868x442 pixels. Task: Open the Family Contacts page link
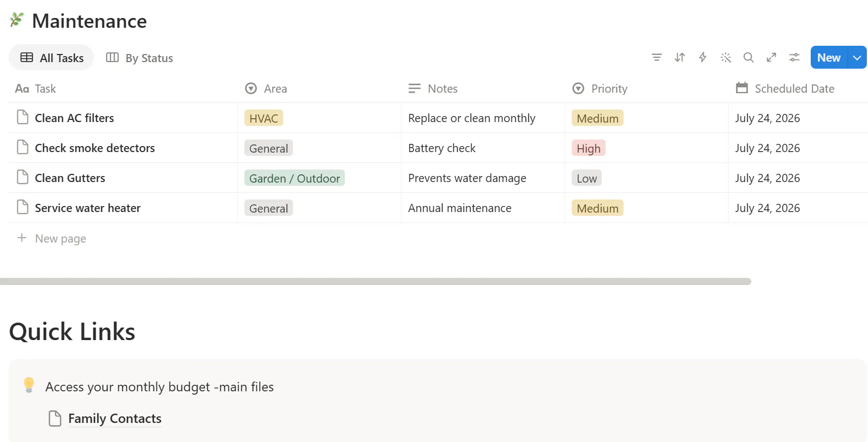click(115, 419)
